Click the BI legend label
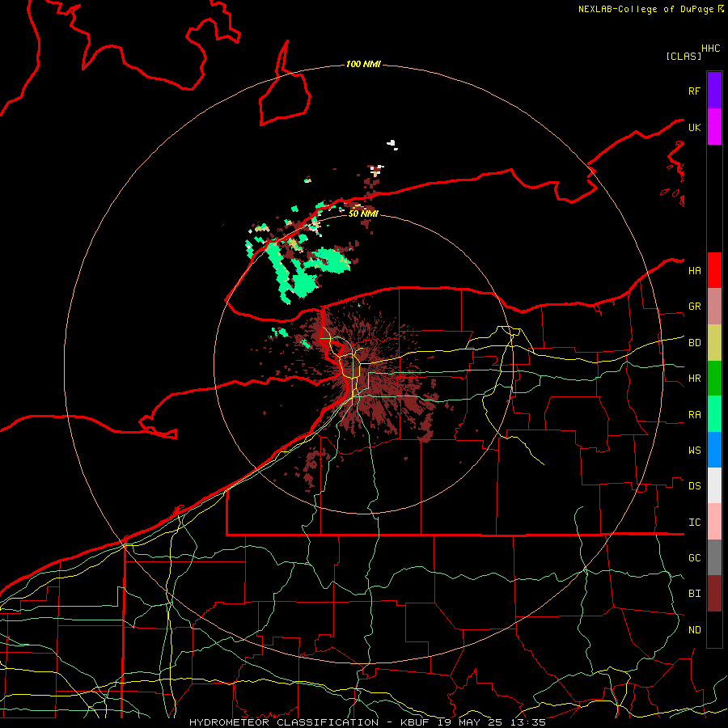The image size is (728, 728). tap(694, 594)
